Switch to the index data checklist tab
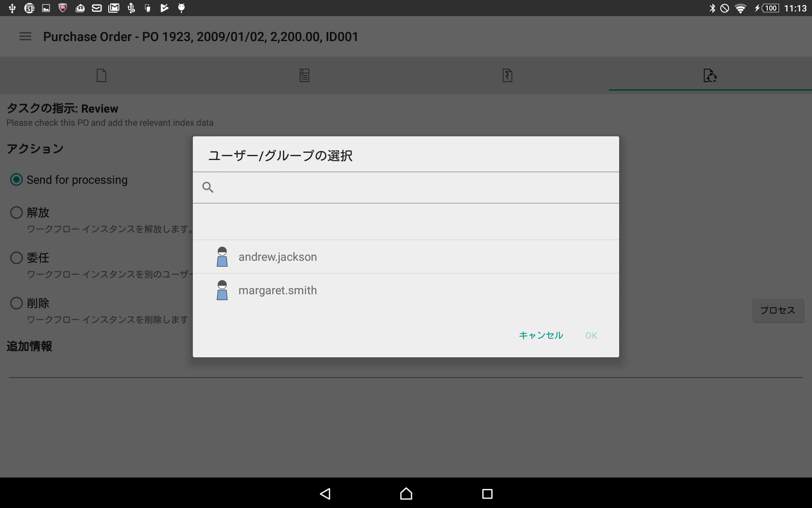 [x=304, y=75]
